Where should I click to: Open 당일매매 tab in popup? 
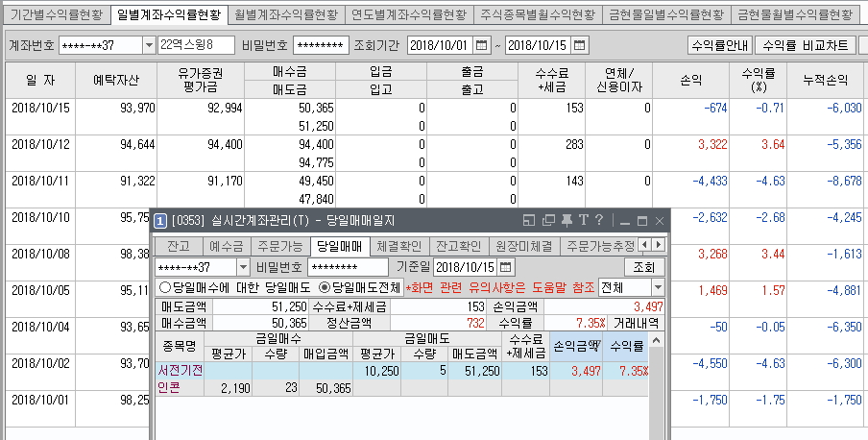tap(340, 246)
